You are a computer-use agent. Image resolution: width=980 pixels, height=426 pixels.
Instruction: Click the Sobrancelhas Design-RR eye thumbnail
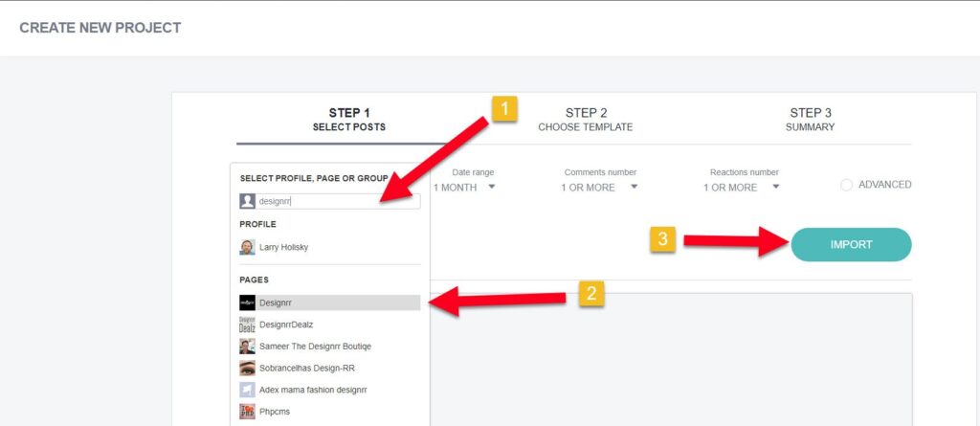(x=247, y=368)
